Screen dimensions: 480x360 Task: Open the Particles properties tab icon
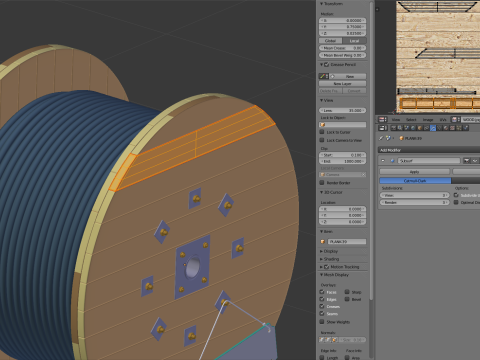[459, 128]
